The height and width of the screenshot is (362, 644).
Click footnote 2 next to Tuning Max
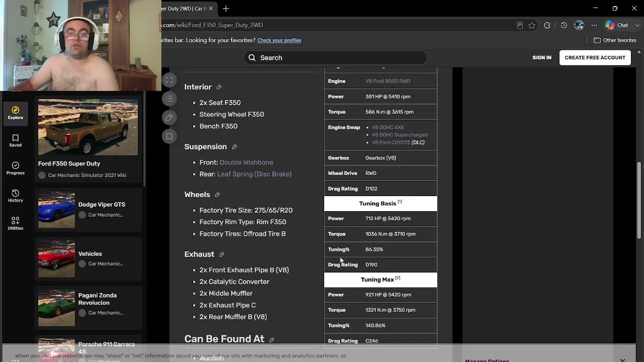[397, 278]
